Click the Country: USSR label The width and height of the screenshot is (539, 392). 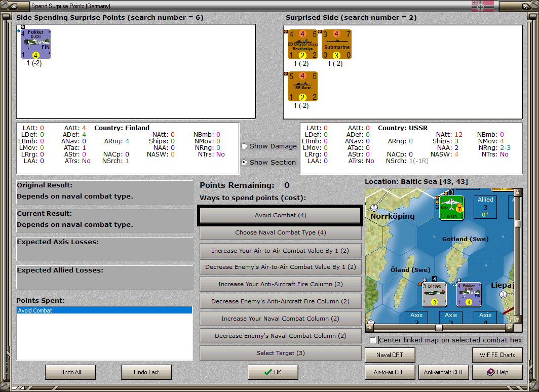coord(403,128)
